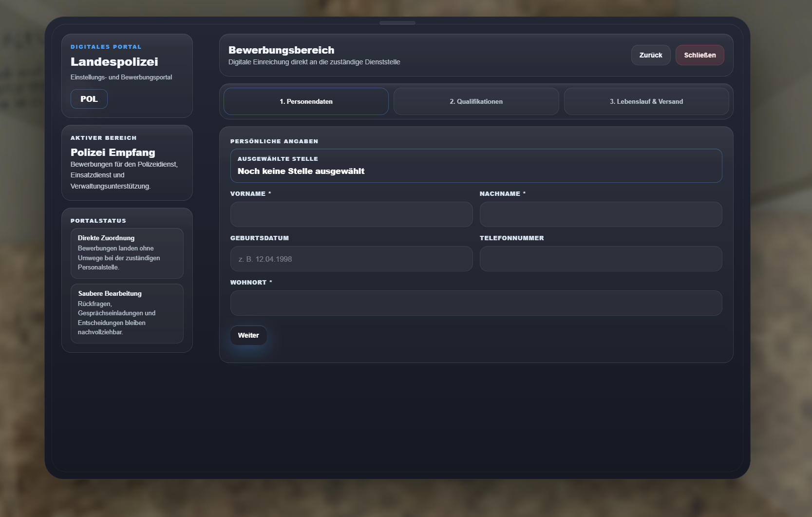Click the Direkte Zuordnung status card

(x=127, y=253)
